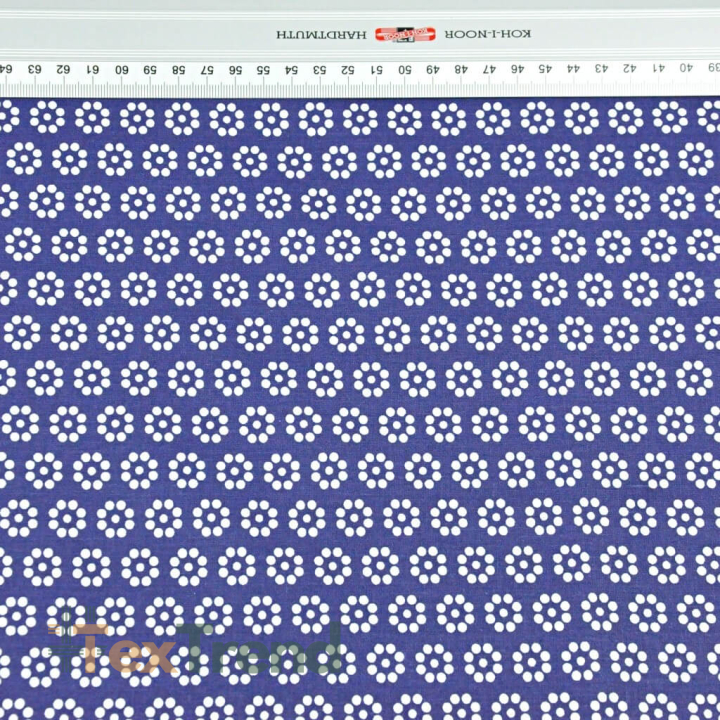
Task: Click the 42 number on the ruler
Action: point(630,68)
